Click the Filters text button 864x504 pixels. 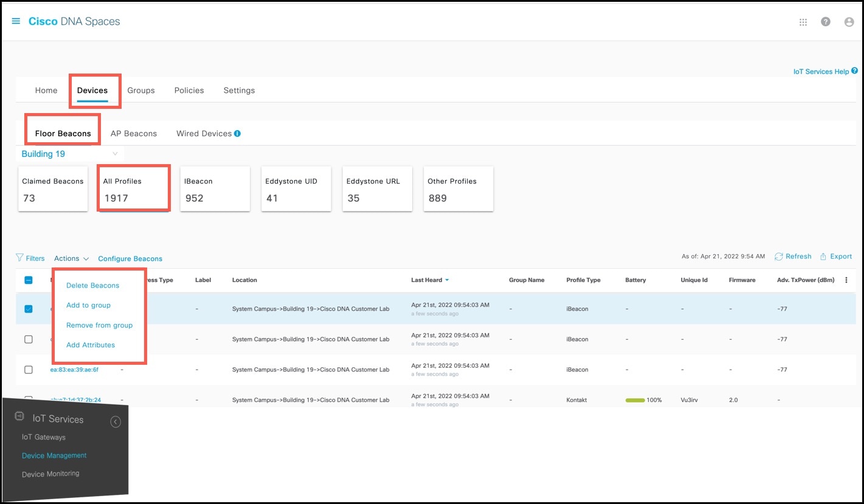click(x=35, y=258)
